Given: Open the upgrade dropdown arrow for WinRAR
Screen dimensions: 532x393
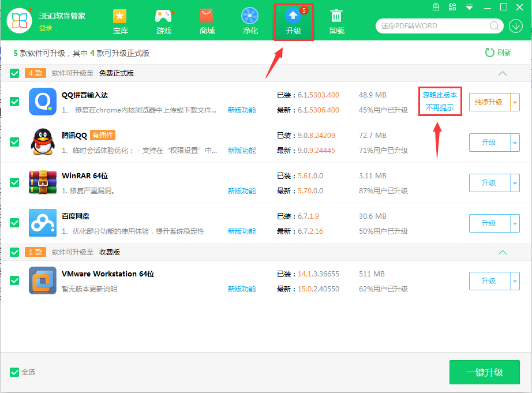Looking at the screenshot, I should (515, 183).
